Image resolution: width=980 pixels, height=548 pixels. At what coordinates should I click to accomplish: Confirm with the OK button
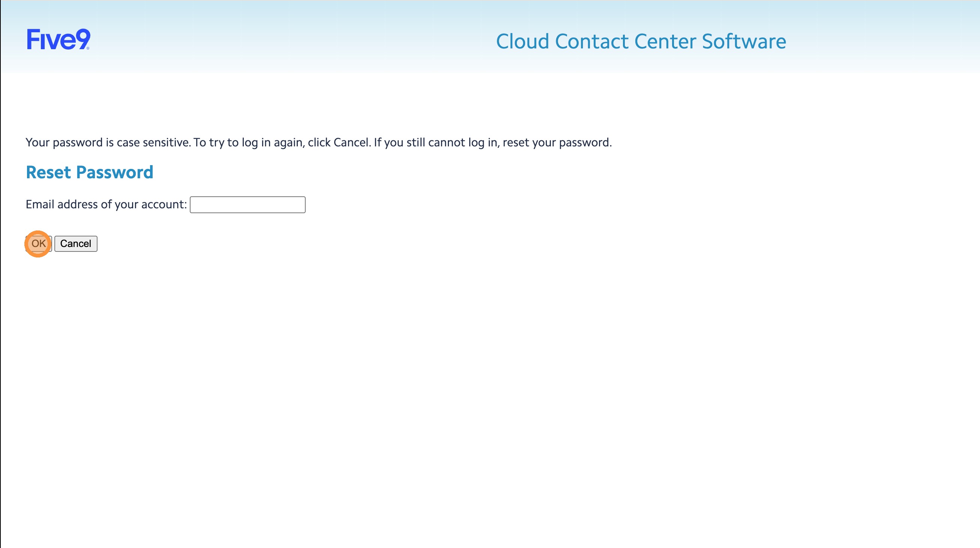pyautogui.click(x=38, y=244)
